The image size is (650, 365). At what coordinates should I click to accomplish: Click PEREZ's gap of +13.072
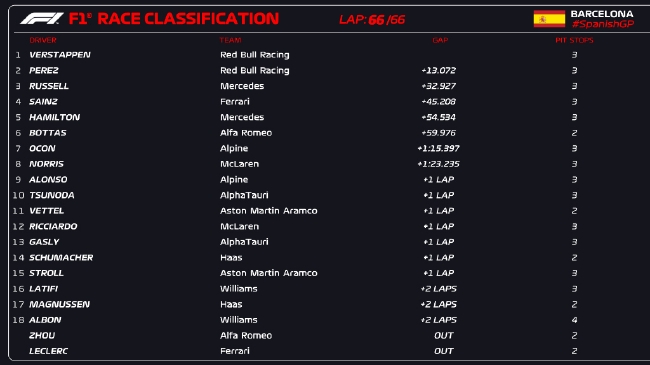439,71
